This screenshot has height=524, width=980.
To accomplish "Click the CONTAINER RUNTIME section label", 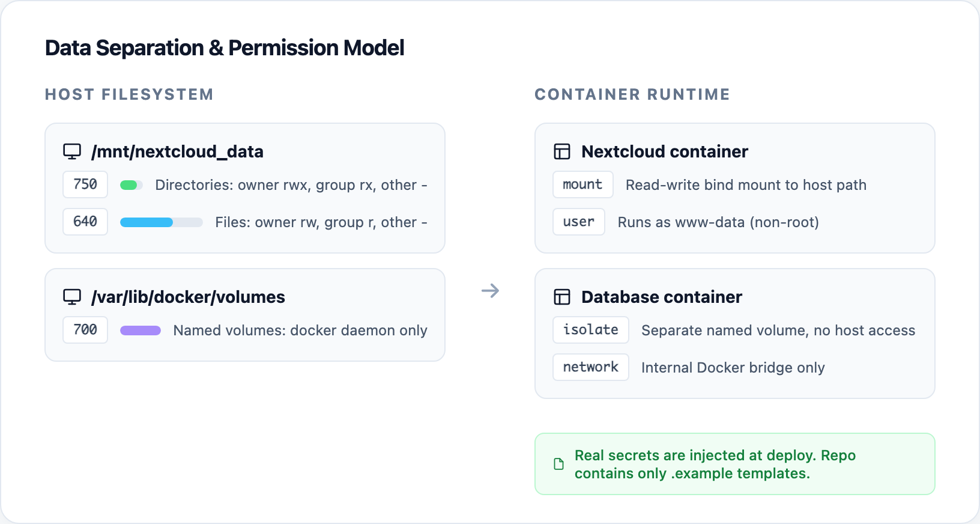I will tap(632, 94).
